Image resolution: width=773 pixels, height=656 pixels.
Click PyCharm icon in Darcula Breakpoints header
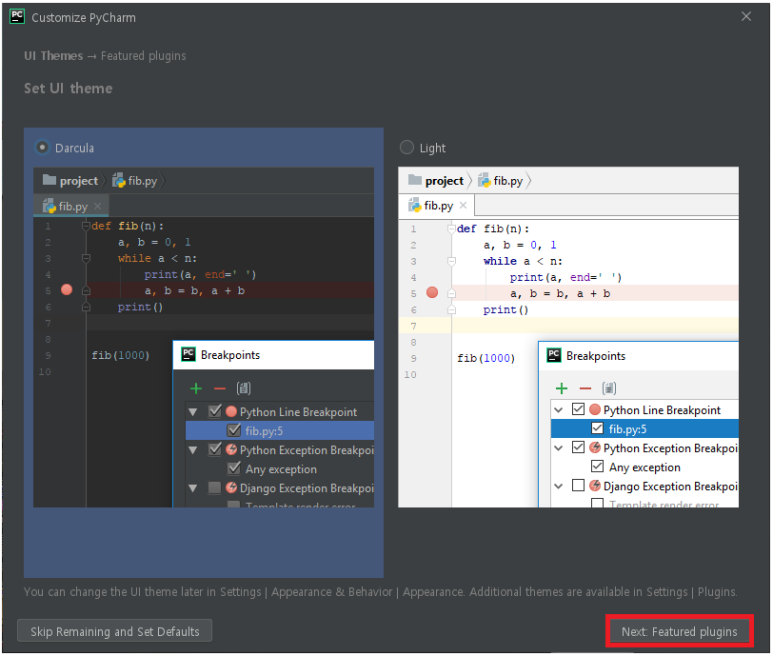[x=188, y=354]
